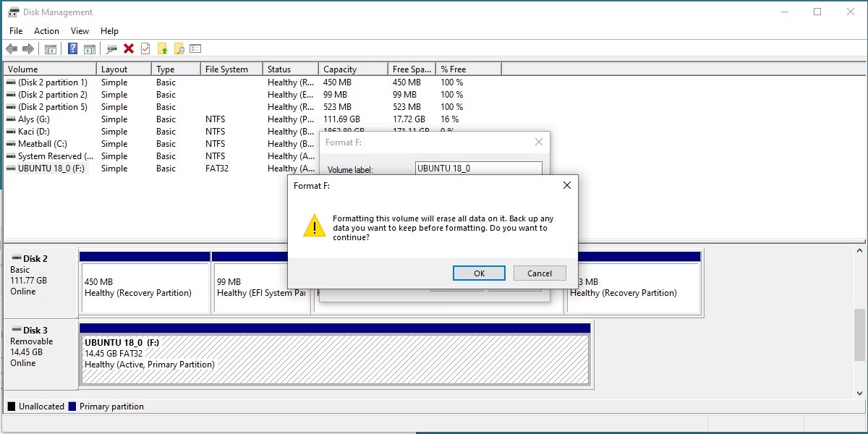The height and width of the screenshot is (434, 868).
Task: Click the 111.69 GB capacity cell
Action: click(x=341, y=119)
